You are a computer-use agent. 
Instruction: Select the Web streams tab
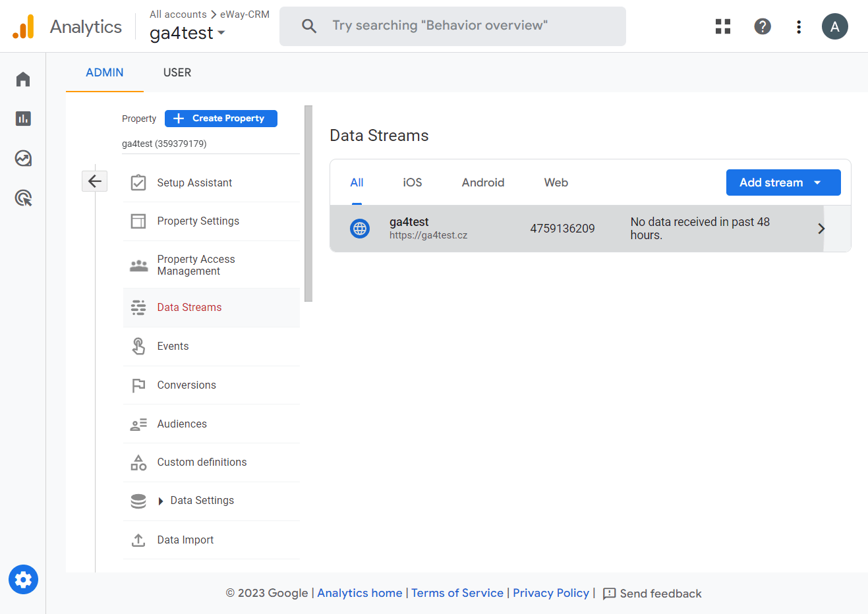(x=556, y=182)
